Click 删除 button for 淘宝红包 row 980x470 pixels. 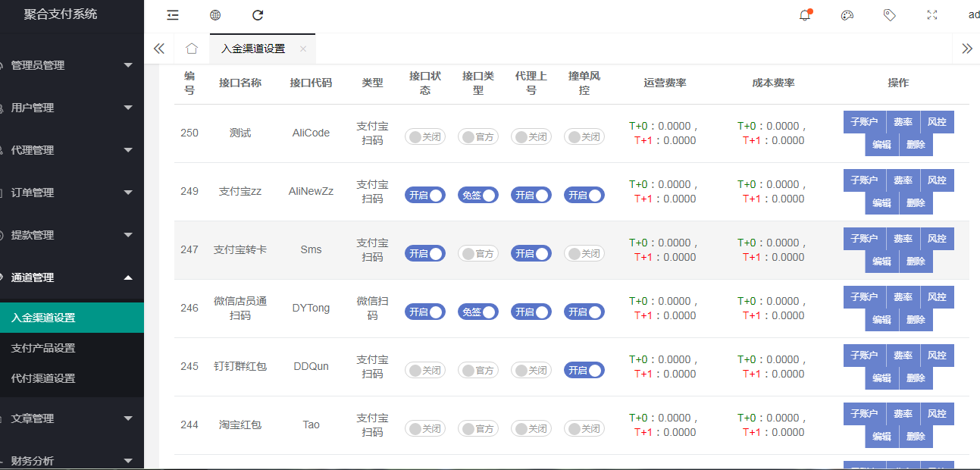(916, 437)
